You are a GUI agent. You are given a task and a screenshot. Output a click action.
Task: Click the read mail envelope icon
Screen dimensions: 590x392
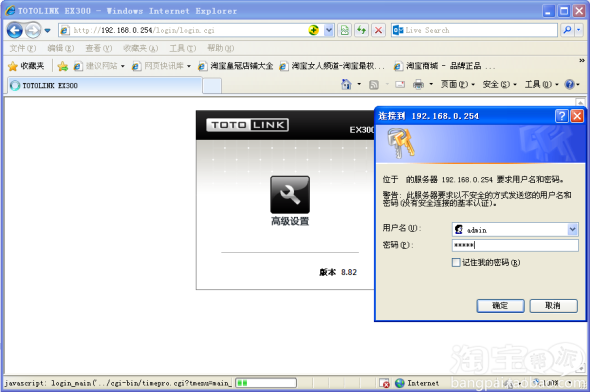[400, 84]
